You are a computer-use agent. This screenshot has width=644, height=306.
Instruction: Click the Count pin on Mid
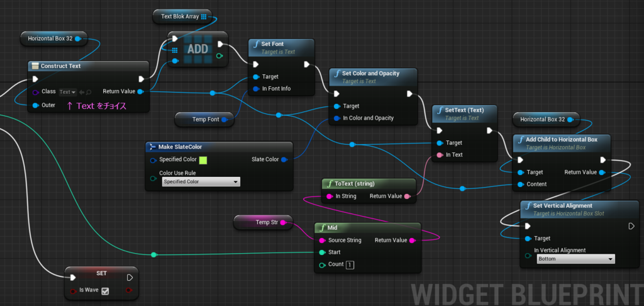click(322, 264)
